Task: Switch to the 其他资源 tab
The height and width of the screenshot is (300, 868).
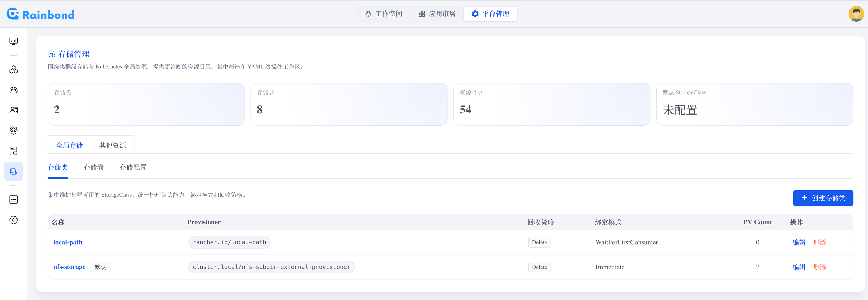Action: [112, 145]
